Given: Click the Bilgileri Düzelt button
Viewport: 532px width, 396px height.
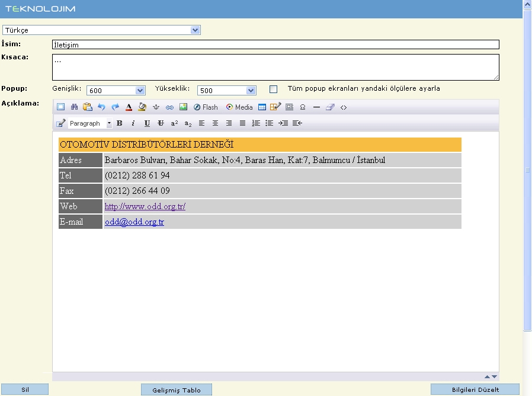Looking at the screenshot, I should click(475, 389).
